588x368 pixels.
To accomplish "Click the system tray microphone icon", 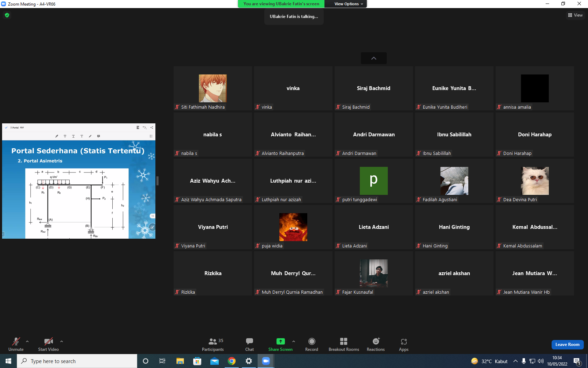I will point(524,361).
